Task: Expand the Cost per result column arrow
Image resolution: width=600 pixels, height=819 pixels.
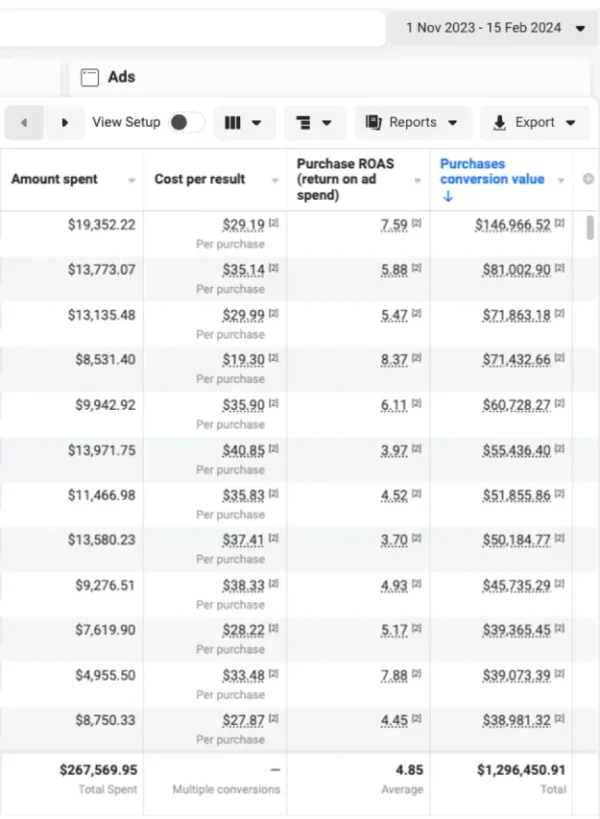Action: [x=275, y=180]
